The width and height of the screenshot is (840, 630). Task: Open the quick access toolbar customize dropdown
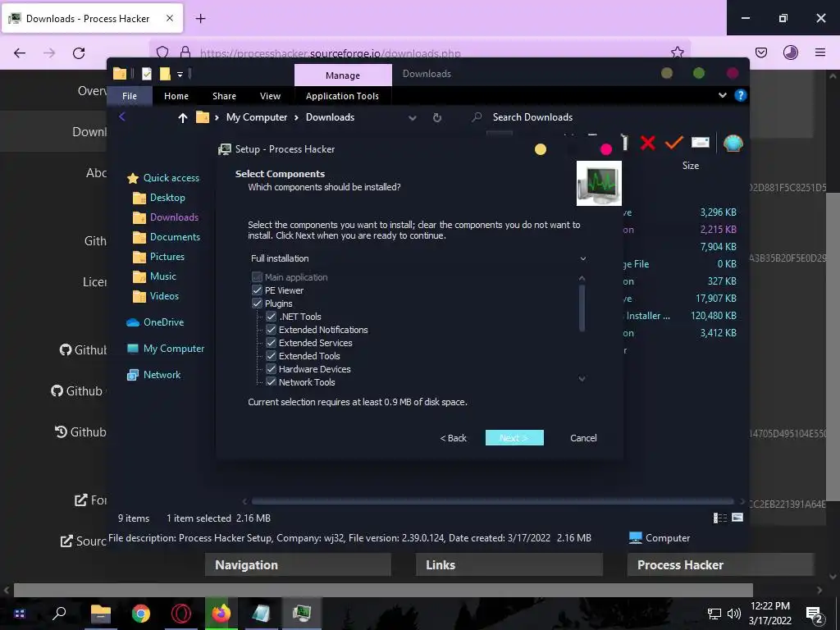180,74
